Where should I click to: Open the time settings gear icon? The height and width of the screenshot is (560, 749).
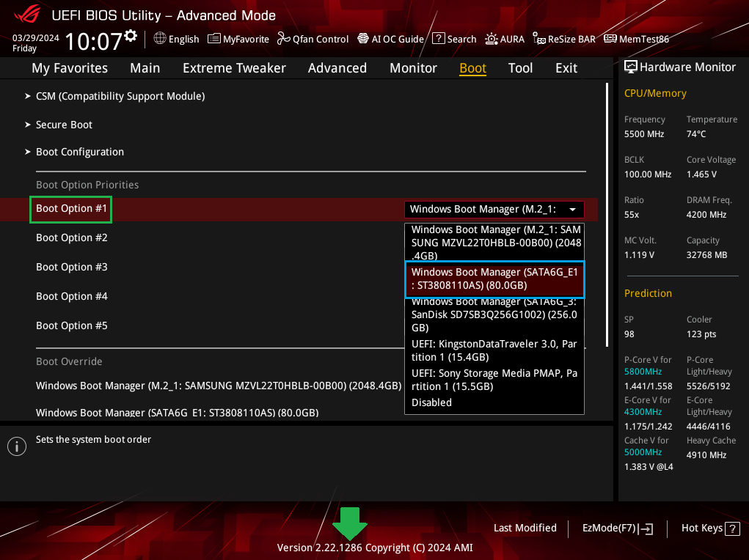click(131, 35)
